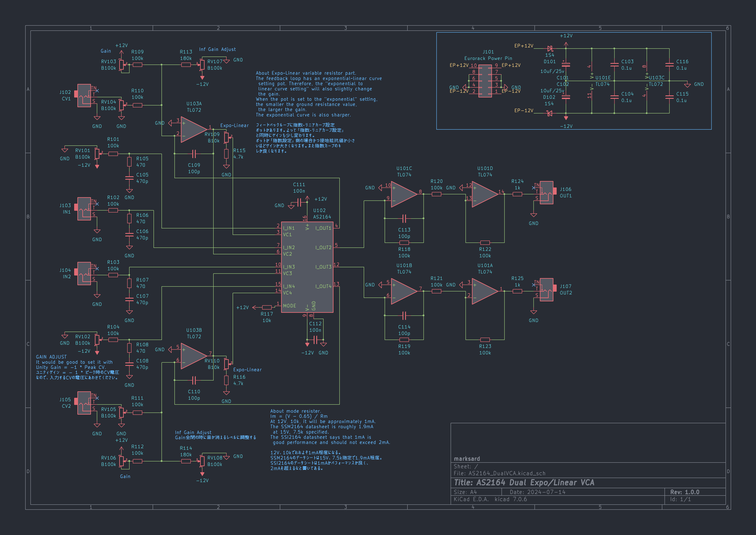Select the U103B TL072 op-amp symbol
The image size is (756, 535).
click(194, 356)
